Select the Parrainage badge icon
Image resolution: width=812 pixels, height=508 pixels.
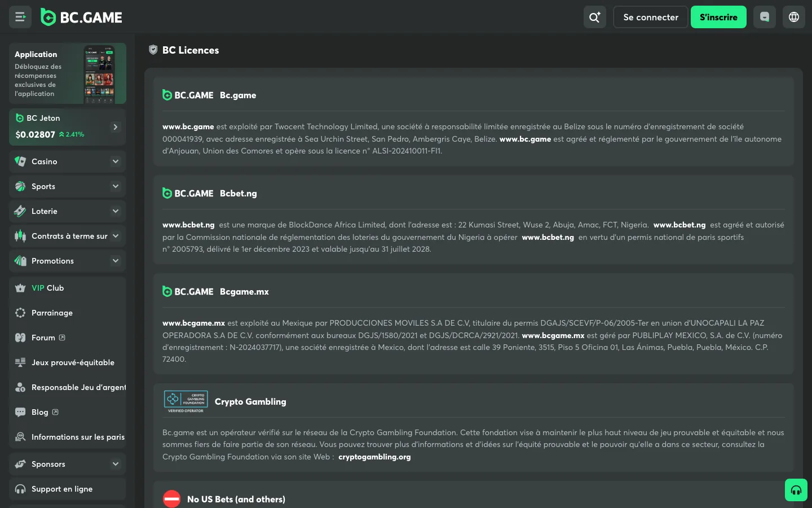coord(20,313)
